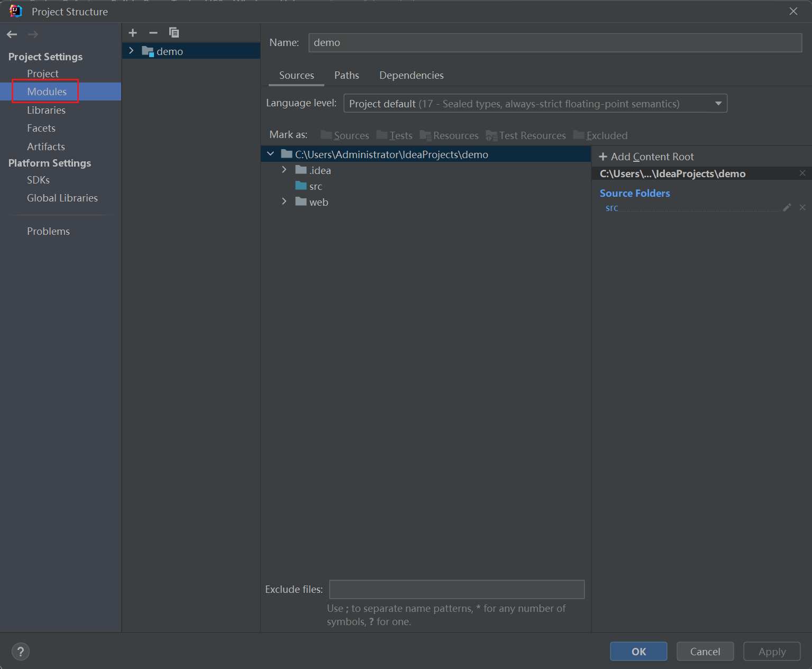Click the back navigation arrow

click(12, 34)
